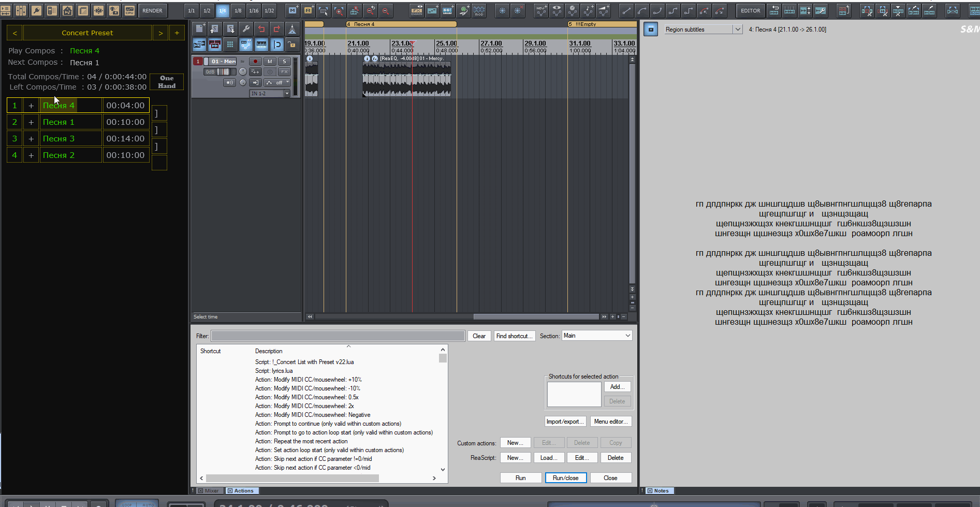Screen dimensions: 980x507
Task: Click the track wrench settings icon
Action: (x=246, y=29)
